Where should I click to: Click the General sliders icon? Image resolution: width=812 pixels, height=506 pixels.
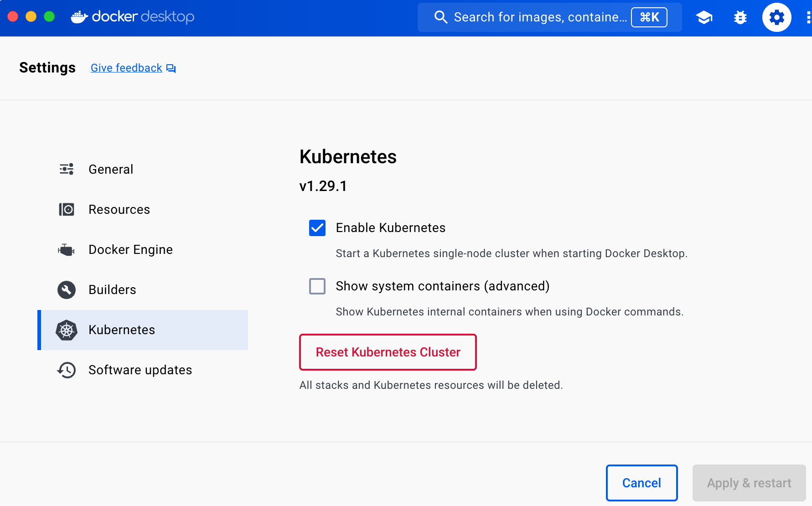tap(67, 169)
